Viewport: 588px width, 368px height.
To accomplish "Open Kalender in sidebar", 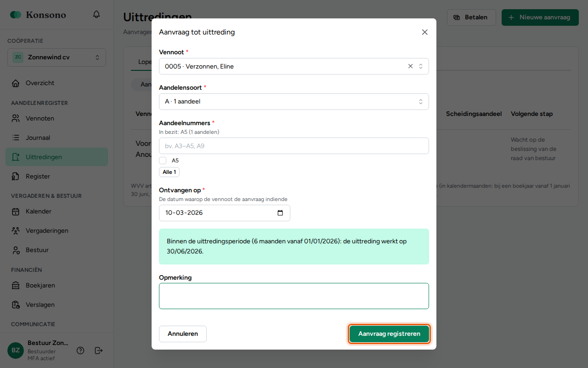I will [x=57, y=211].
